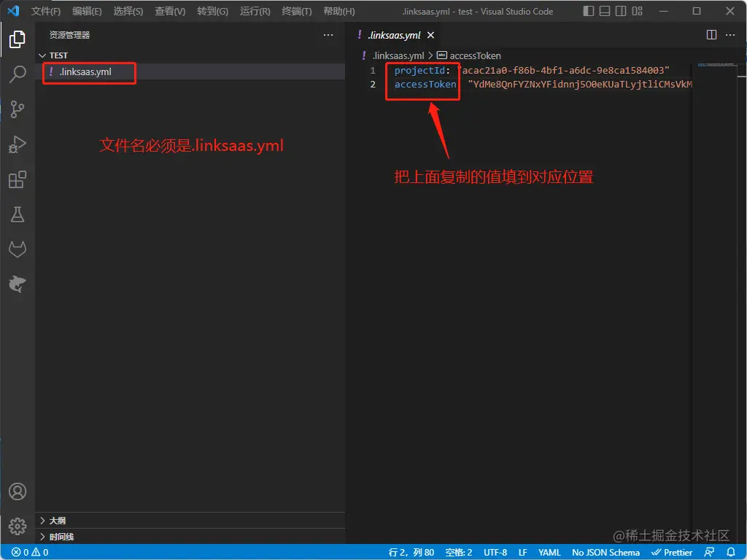Open the Extensions view icon
Image resolution: width=747 pixels, height=560 pixels.
(x=18, y=179)
